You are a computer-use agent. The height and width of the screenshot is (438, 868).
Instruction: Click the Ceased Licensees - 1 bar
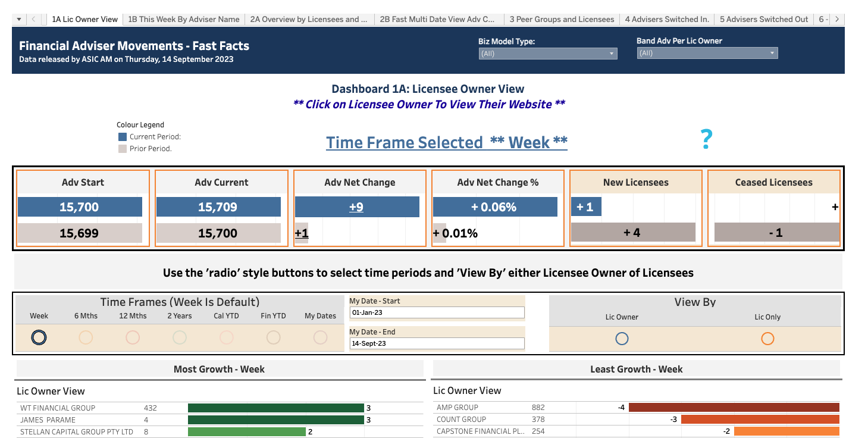click(x=776, y=233)
